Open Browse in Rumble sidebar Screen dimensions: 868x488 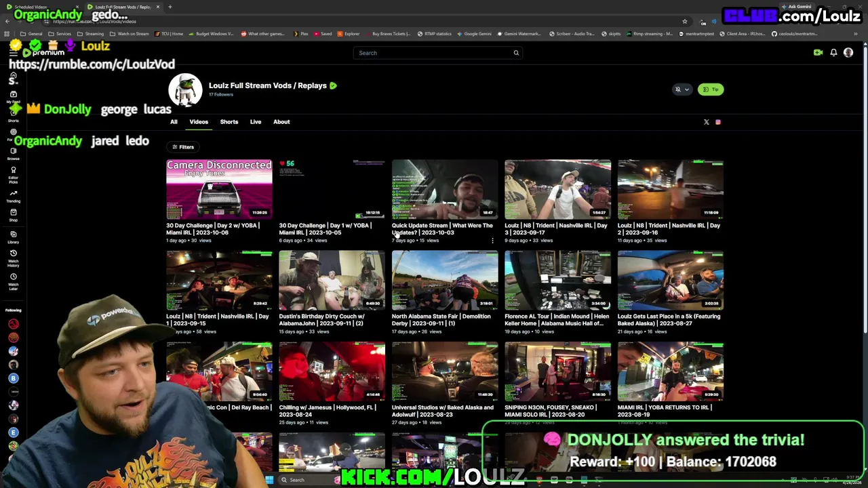click(13, 154)
